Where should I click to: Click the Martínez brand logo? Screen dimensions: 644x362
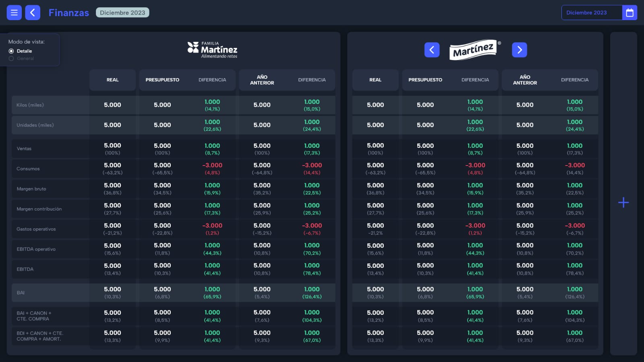pyautogui.click(x=474, y=50)
